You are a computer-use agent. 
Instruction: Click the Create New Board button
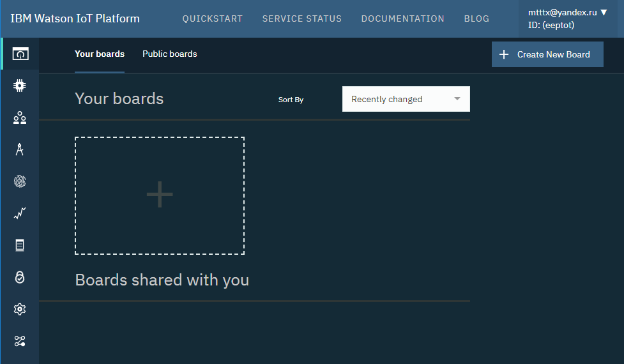[547, 54]
